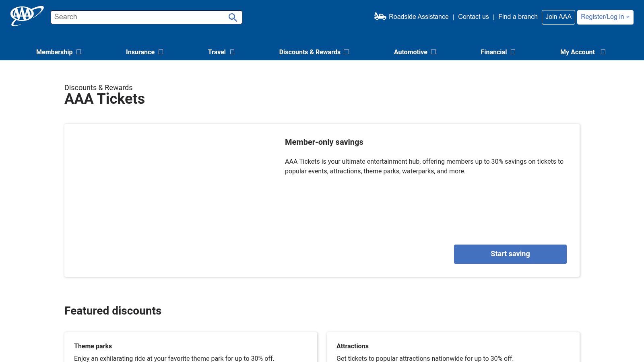This screenshot has height=362, width=644.
Task: Click the theme park 30% off description
Action: [174, 358]
